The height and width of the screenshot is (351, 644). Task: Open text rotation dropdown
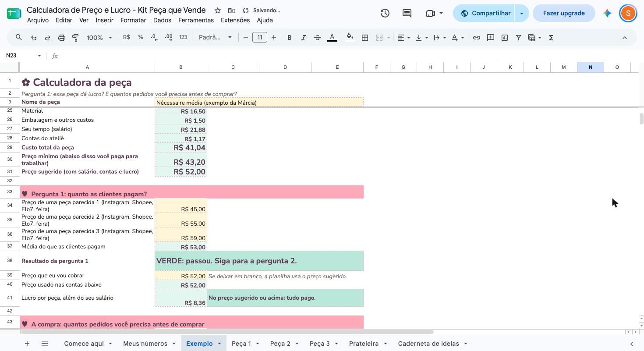point(458,38)
